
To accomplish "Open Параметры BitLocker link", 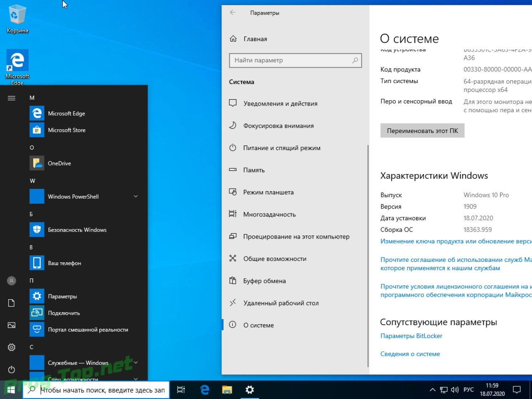I will 411,336.
